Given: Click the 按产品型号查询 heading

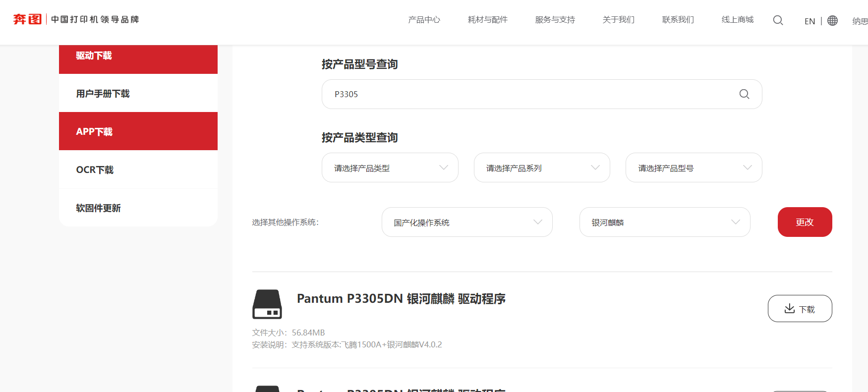Looking at the screenshot, I should coord(360,64).
